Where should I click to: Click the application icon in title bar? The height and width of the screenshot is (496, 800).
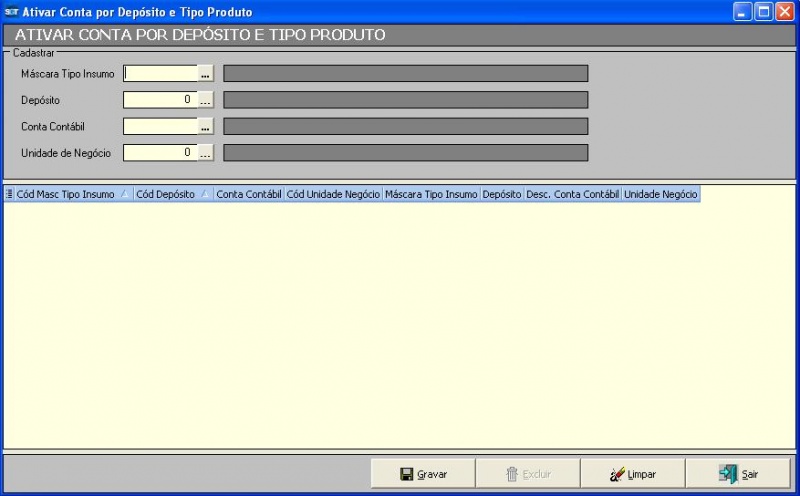[12, 12]
